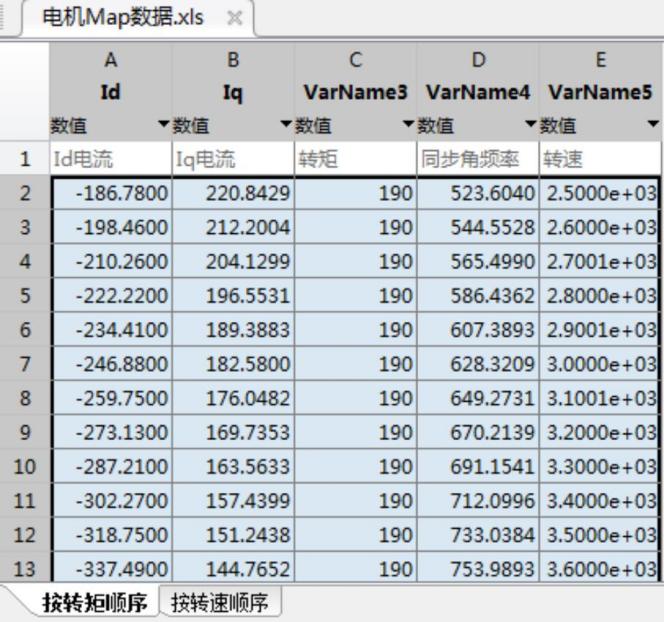This screenshot has width=664, height=622.
Task: Select row 2 header
Action: tap(25, 194)
